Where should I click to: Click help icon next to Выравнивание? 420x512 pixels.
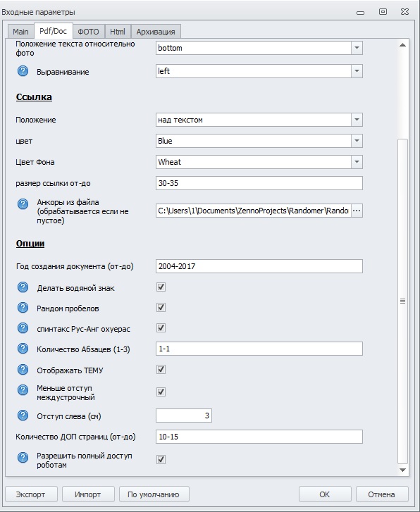click(23, 71)
